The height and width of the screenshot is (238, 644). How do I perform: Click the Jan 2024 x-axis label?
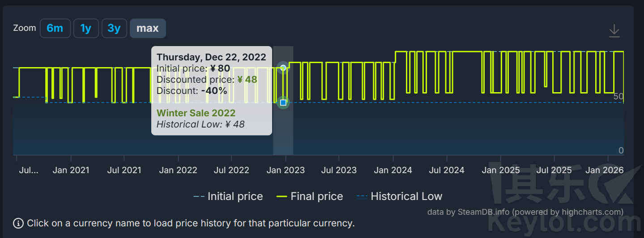pos(393,170)
